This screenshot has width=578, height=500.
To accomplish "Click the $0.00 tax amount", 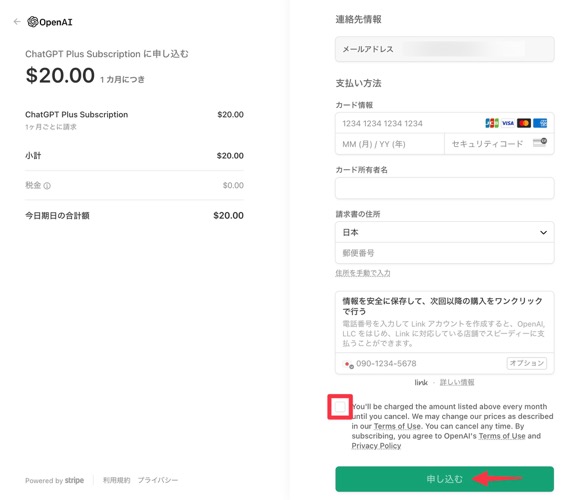I will click(x=233, y=185).
